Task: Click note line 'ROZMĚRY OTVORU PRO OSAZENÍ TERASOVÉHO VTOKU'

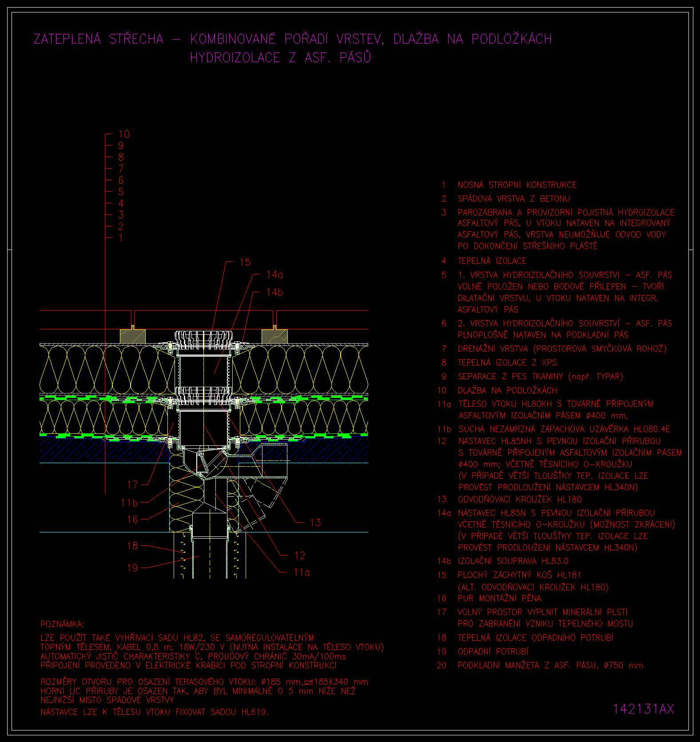Action: coord(148,682)
